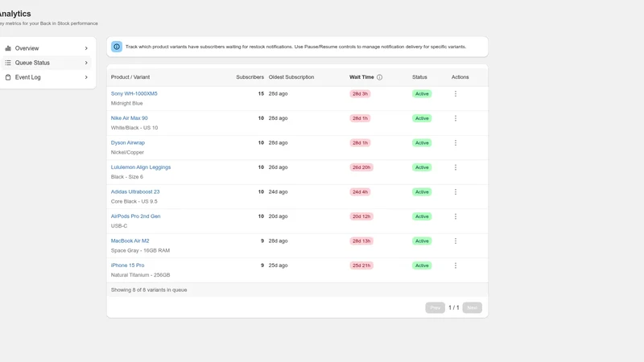This screenshot has width=644, height=362.
Task: Open the MacBook Air M2 link
Action: click(x=130, y=241)
